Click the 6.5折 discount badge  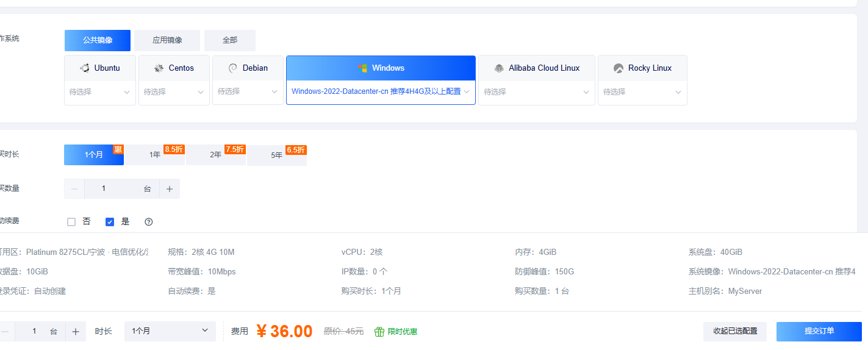tap(296, 149)
